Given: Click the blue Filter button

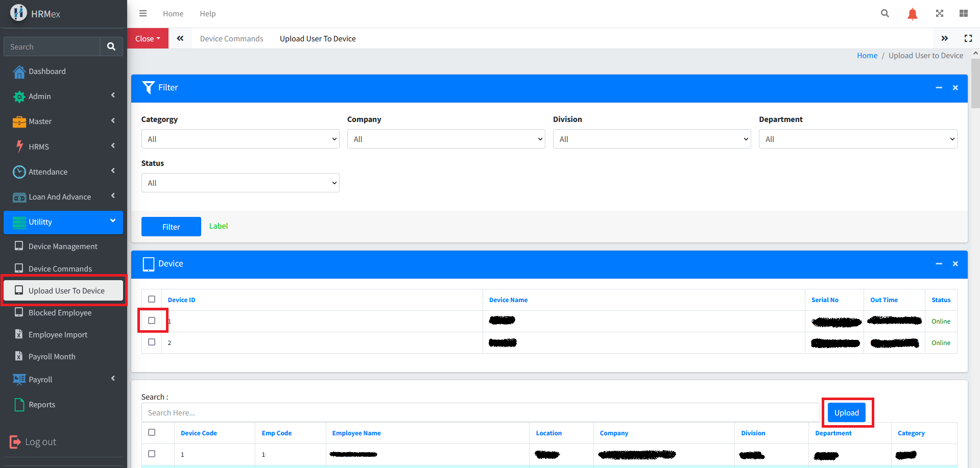Looking at the screenshot, I should (171, 227).
